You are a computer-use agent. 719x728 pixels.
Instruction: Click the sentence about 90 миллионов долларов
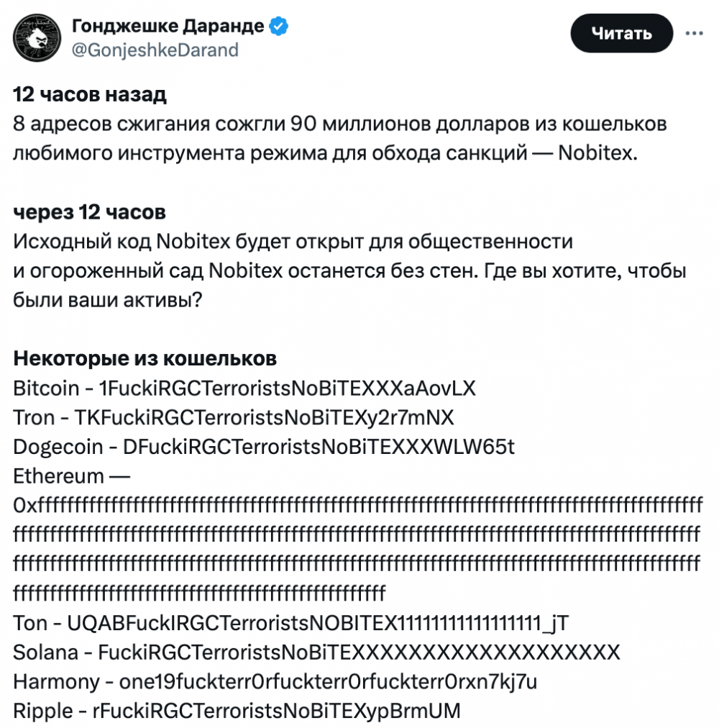click(x=340, y=137)
